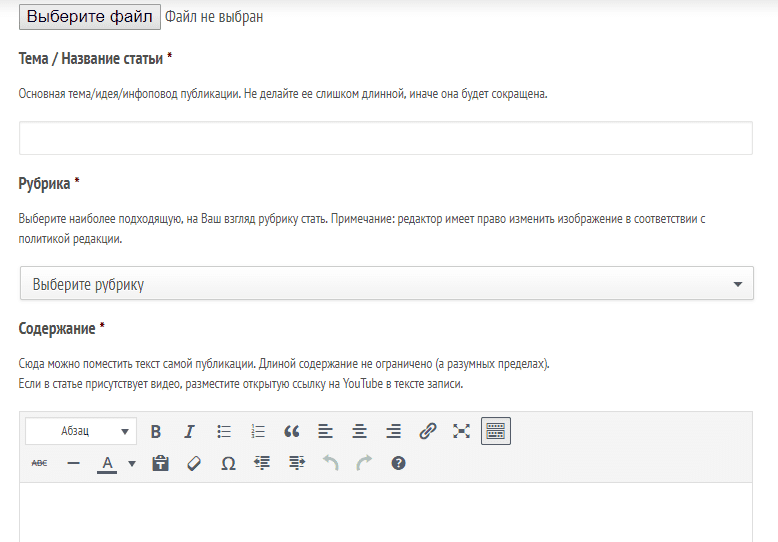Apply italic formatting
Image resolution: width=778 pixels, height=542 pixels.
coord(189,431)
